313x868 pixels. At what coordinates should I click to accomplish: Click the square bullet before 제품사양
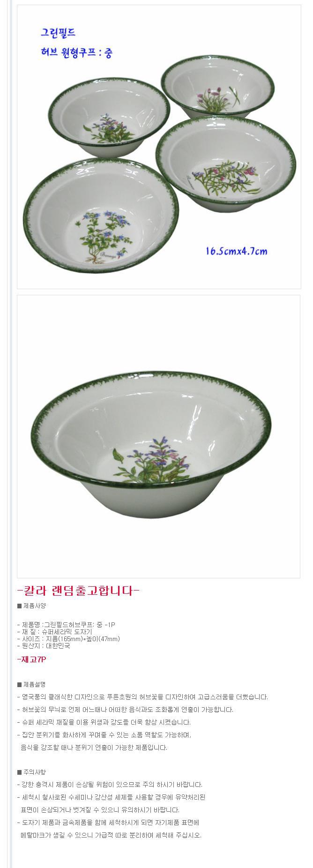click(20, 606)
